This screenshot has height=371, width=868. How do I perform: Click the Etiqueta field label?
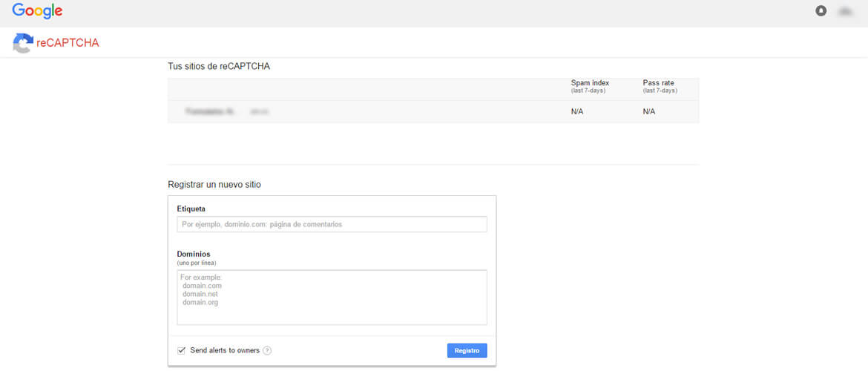(x=191, y=209)
